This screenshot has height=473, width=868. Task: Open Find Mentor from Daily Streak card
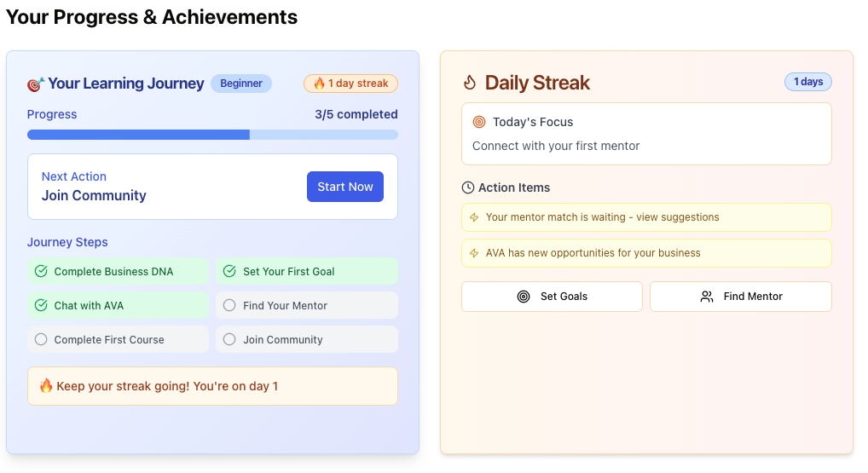pyautogui.click(x=740, y=297)
